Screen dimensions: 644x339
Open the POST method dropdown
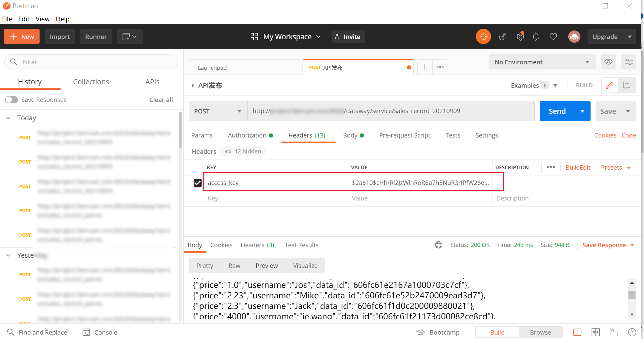click(x=218, y=111)
